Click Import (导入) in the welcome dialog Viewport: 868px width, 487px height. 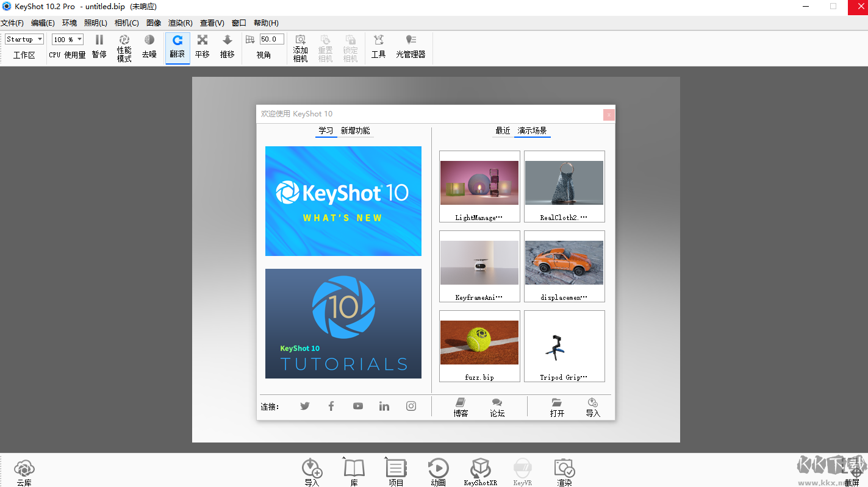[593, 407]
